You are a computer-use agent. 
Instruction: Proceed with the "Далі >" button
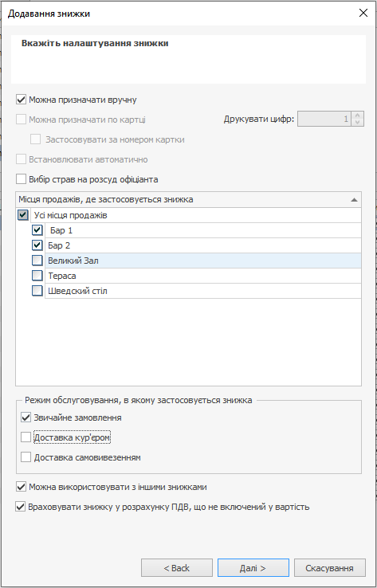point(253,568)
